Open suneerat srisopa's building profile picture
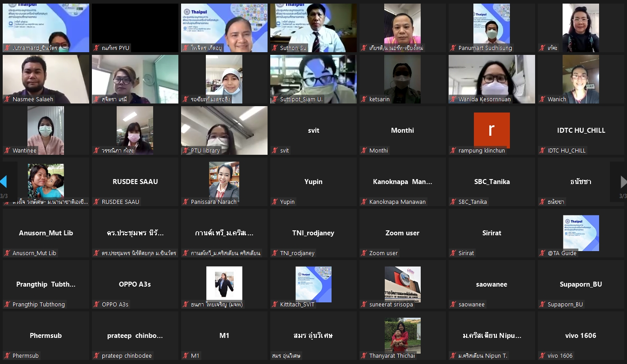The height and width of the screenshot is (364, 627). (402, 284)
